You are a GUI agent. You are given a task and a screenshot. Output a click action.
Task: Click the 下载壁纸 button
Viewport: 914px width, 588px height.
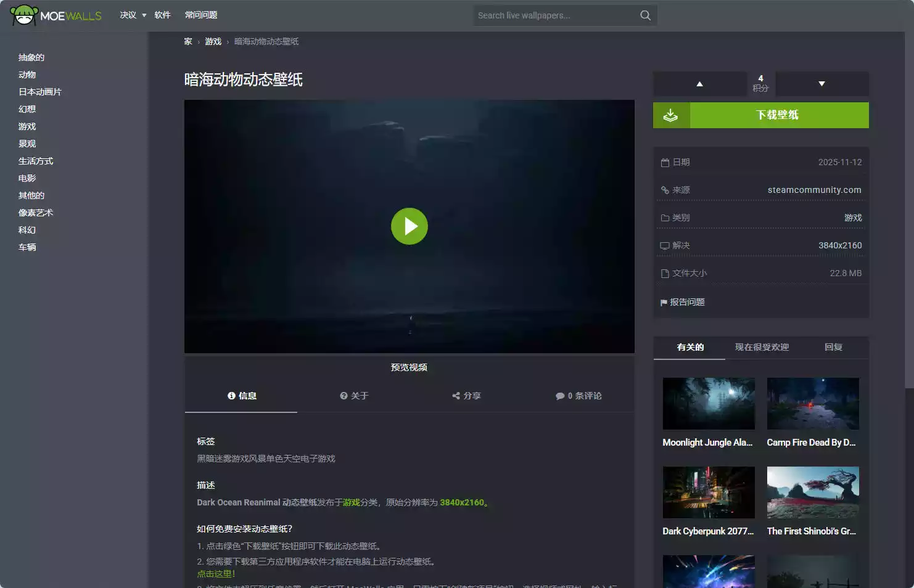(761, 115)
